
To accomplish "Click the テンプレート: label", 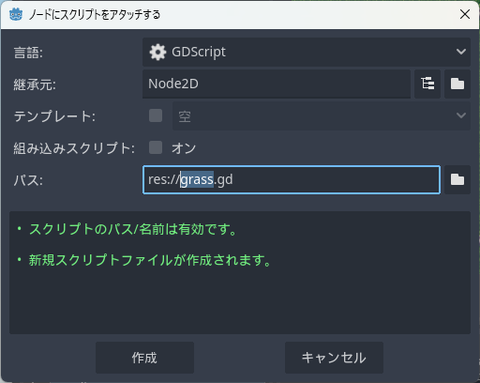I will tap(54, 116).
